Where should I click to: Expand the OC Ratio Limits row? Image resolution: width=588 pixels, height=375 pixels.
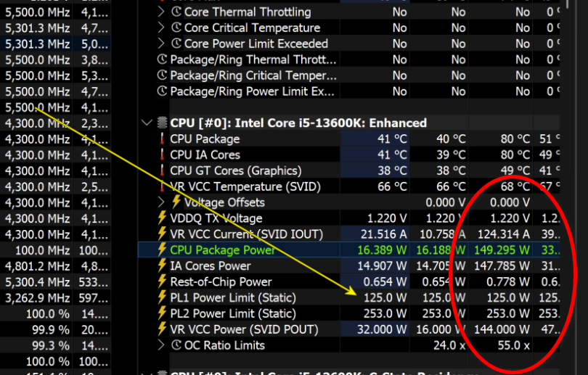161,345
